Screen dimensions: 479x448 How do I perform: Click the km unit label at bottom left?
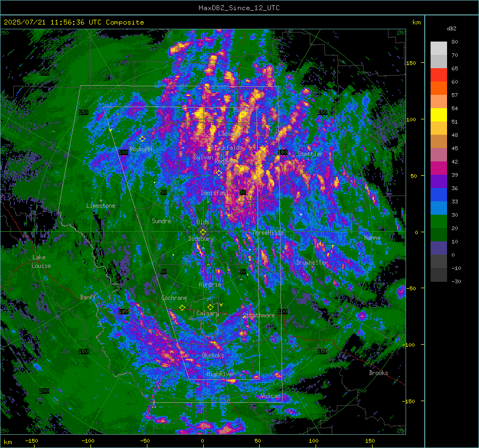coord(7,442)
